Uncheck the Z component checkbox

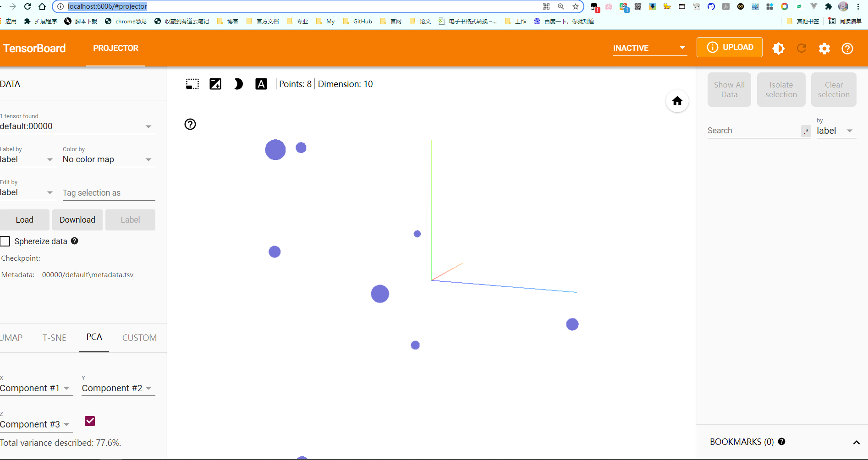(89, 421)
